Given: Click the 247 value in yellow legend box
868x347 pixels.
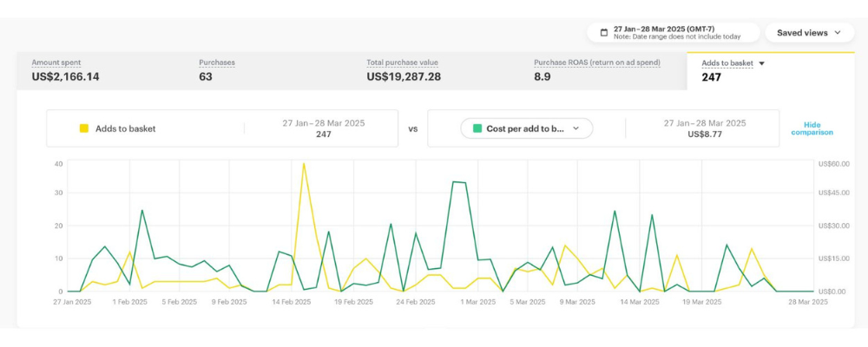Looking at the screenshot, I should [x=324, y=134].
